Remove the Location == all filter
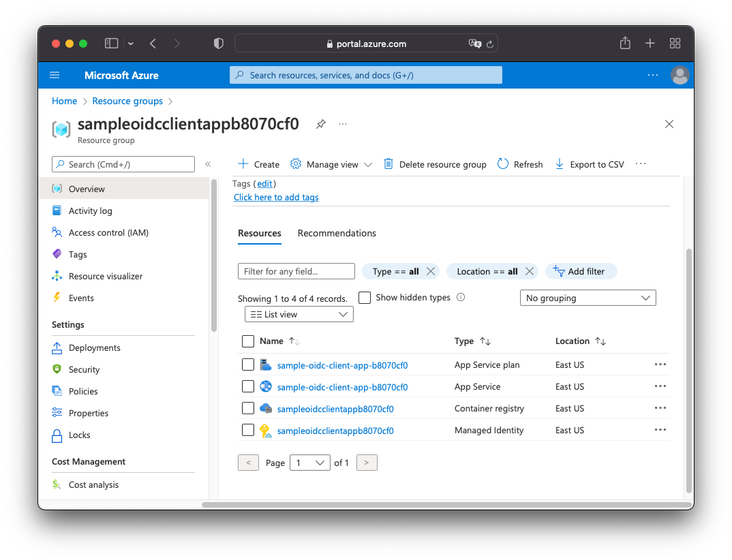The image size is (732, 560). click(x=529, y=271)
